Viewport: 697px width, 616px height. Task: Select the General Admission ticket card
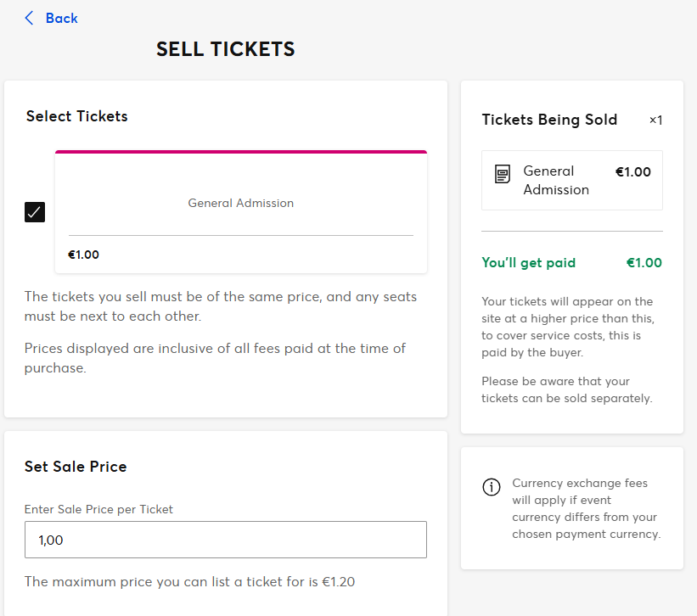tap(240, 204)
